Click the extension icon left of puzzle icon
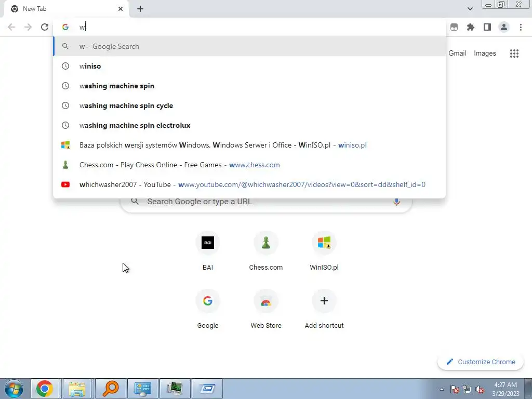Screen dimensions: 532x399 [x=454, y=27]
